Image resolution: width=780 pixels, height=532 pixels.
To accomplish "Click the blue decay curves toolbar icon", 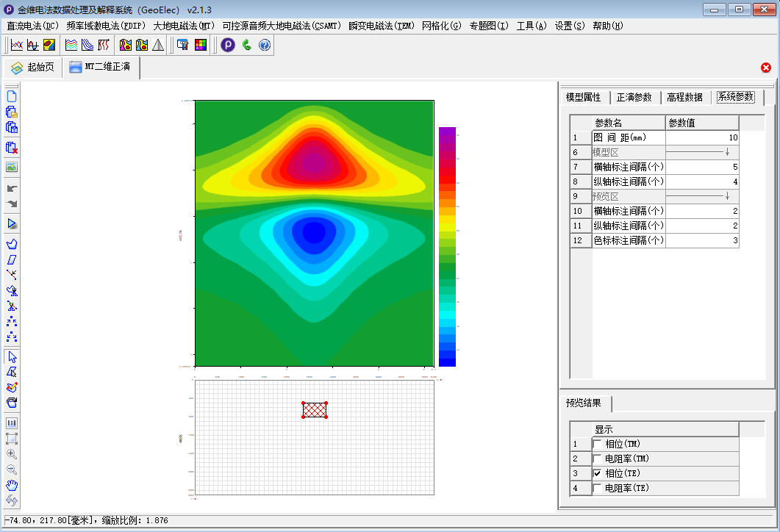I will point(87,46).
